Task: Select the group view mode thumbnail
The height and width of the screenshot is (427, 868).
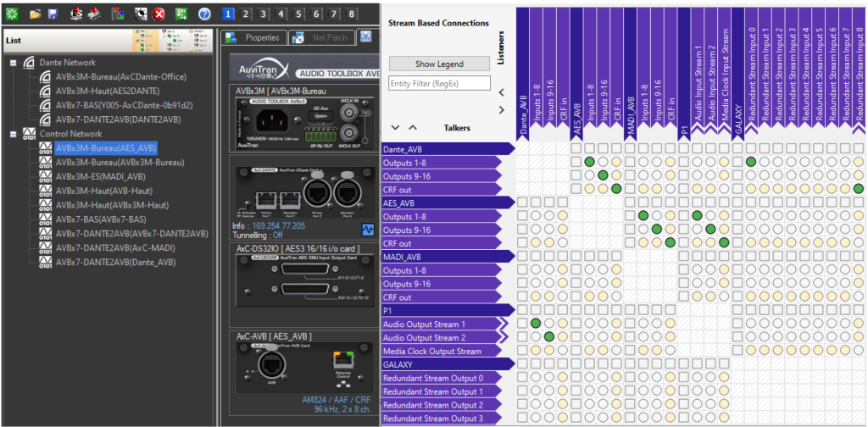Action: click(199, 41)
